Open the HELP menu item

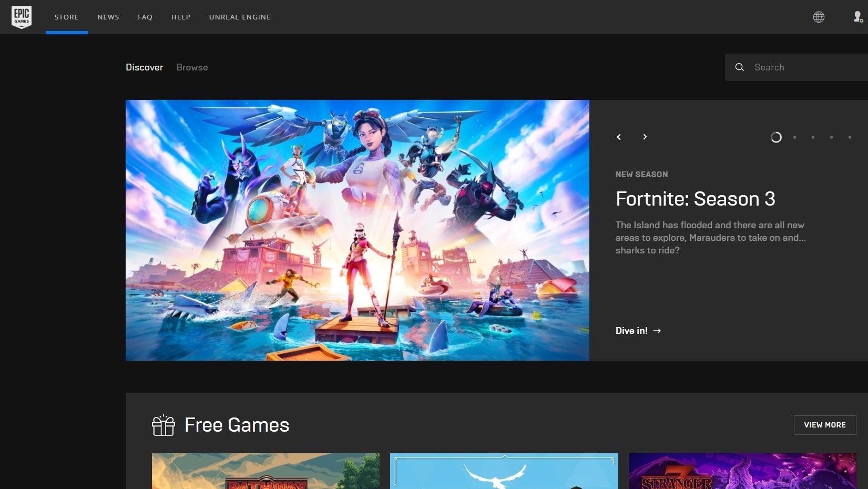point(181,17)
